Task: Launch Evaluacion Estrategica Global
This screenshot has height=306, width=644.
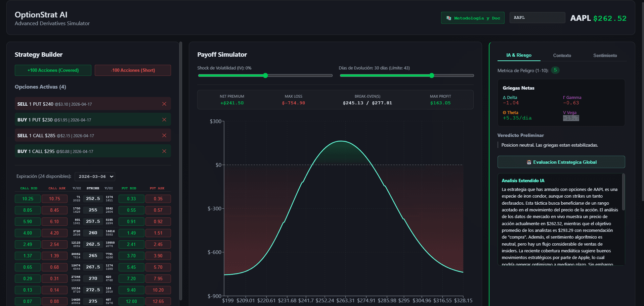Action: 561,162
